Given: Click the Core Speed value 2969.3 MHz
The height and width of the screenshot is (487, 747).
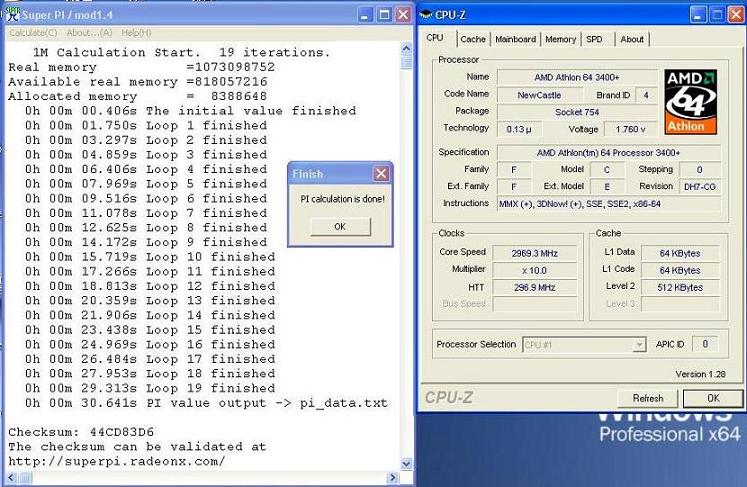Looking at the screenshot, I should (535, 253).
